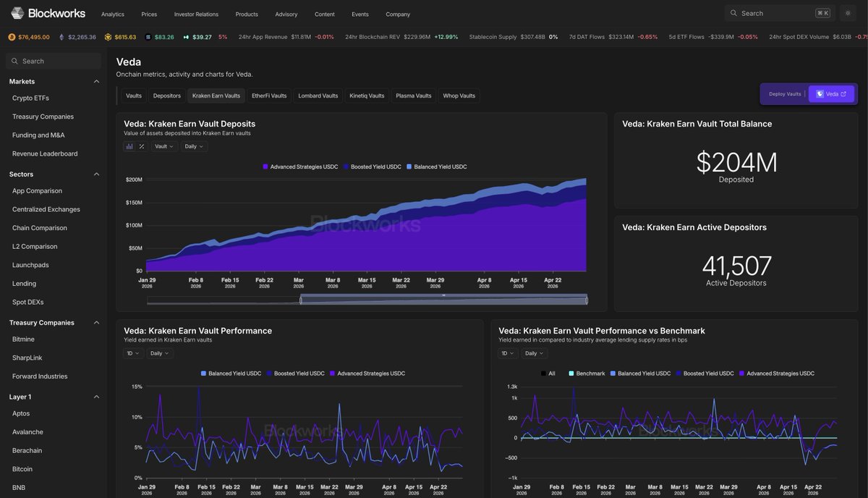Open Berachain in sidebar

(27, 450)
